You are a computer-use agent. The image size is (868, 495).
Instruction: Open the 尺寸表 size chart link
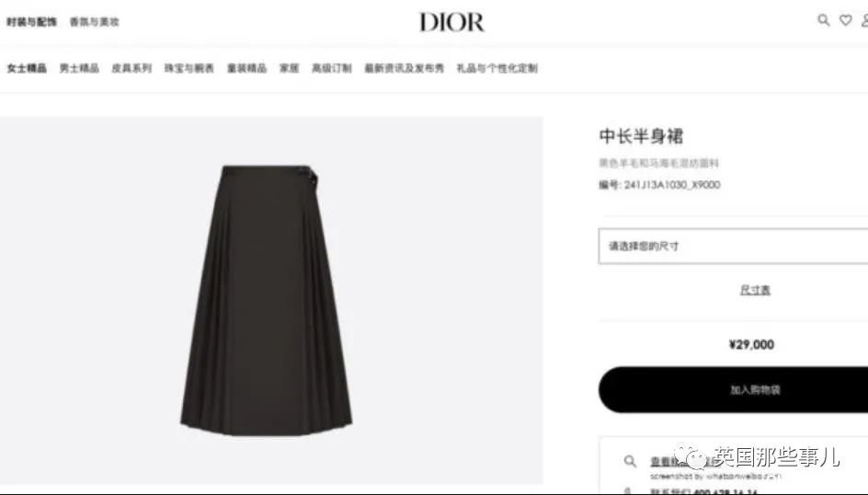click(755, 290)
